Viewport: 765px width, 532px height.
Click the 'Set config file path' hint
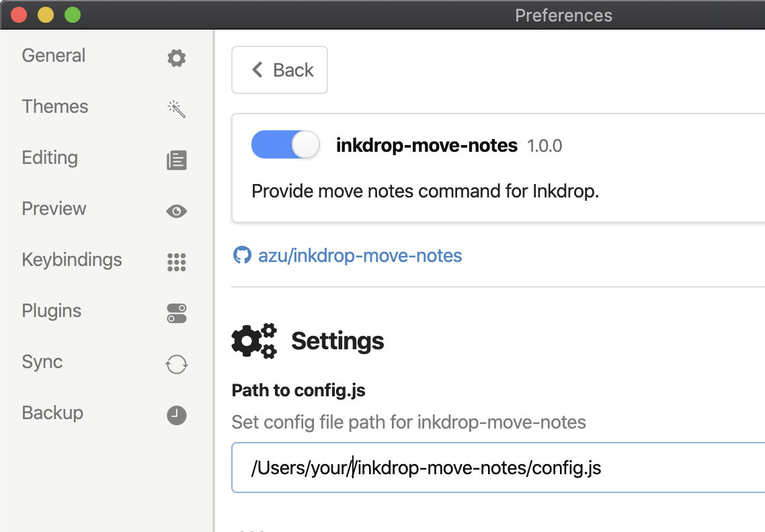click(x=408, y=423)
